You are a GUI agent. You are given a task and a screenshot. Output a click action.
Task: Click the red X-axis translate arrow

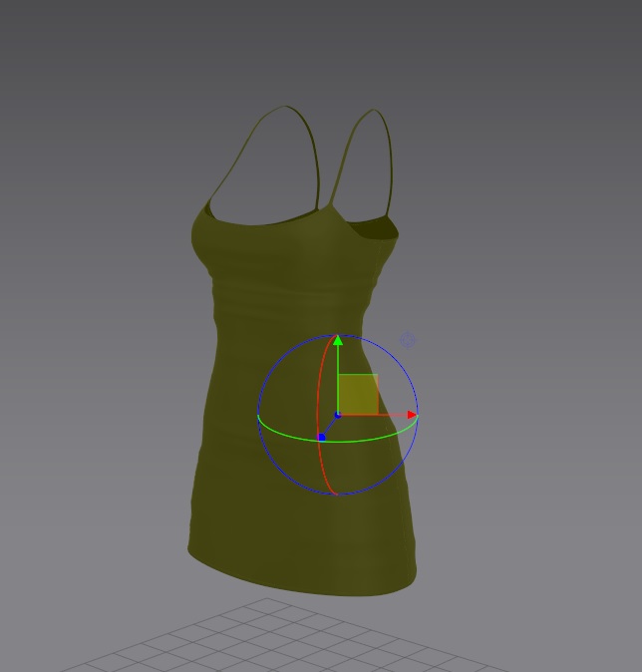point(412,415)
